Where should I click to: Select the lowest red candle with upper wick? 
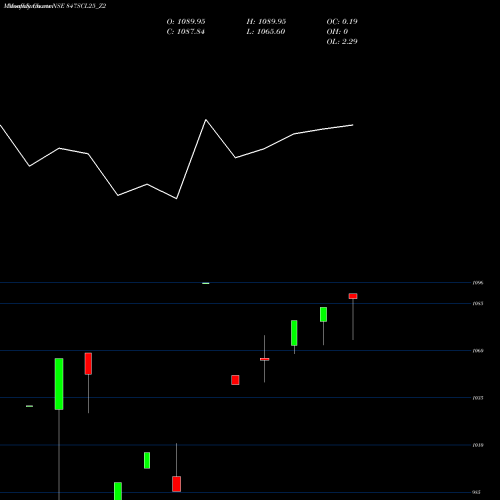[176, 484]
